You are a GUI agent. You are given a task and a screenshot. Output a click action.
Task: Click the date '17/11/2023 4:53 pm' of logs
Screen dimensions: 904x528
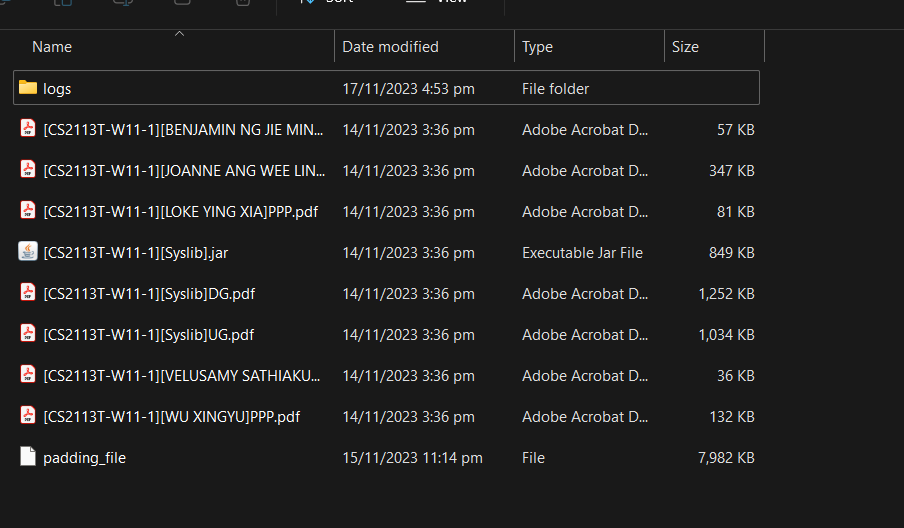[408, 89]
